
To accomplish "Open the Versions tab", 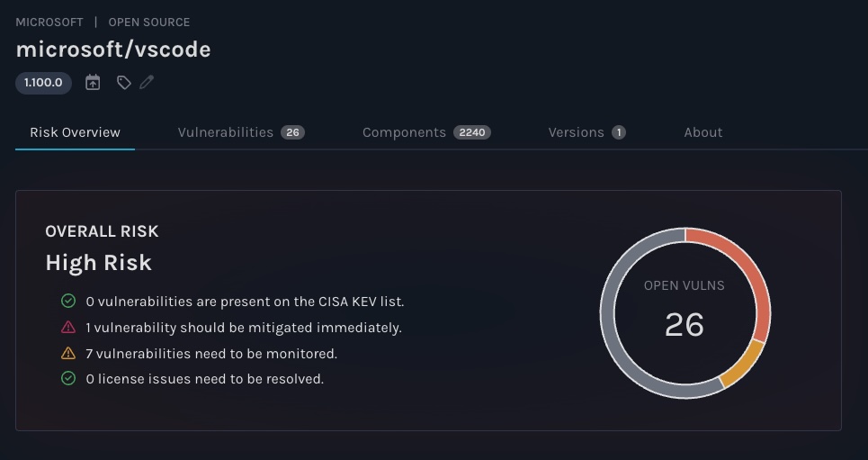I will (x=586, y=132).
